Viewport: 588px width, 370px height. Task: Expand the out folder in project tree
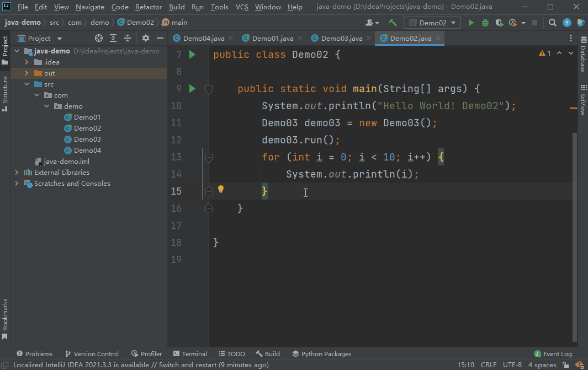tap(26, 73)
